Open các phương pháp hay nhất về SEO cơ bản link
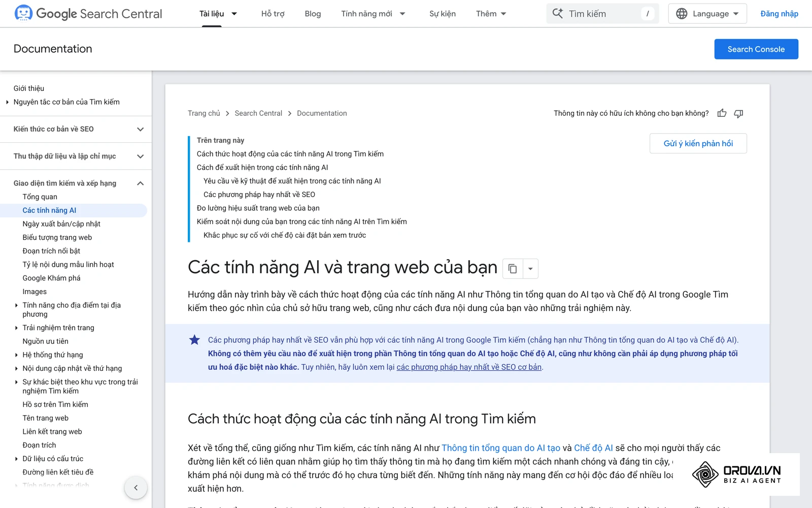 pos(469,367)
